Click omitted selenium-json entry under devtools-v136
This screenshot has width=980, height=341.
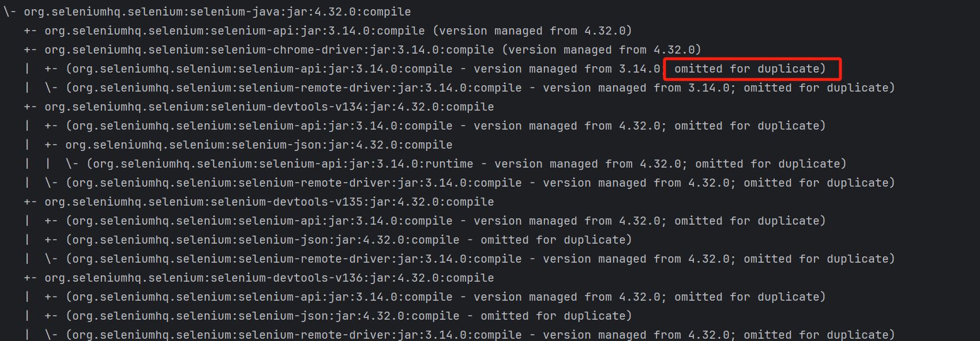(263, 316)
